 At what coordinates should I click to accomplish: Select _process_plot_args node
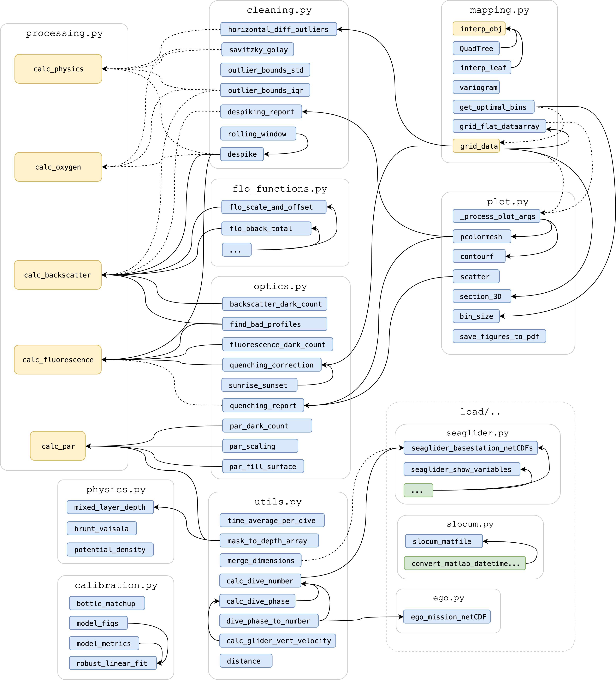point(497,216)
